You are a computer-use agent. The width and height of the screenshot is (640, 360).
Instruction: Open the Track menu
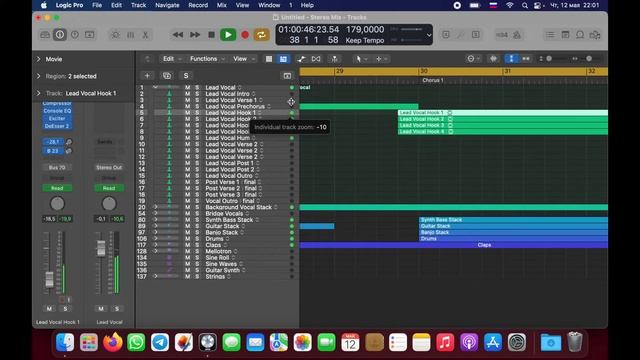point(138,5)
